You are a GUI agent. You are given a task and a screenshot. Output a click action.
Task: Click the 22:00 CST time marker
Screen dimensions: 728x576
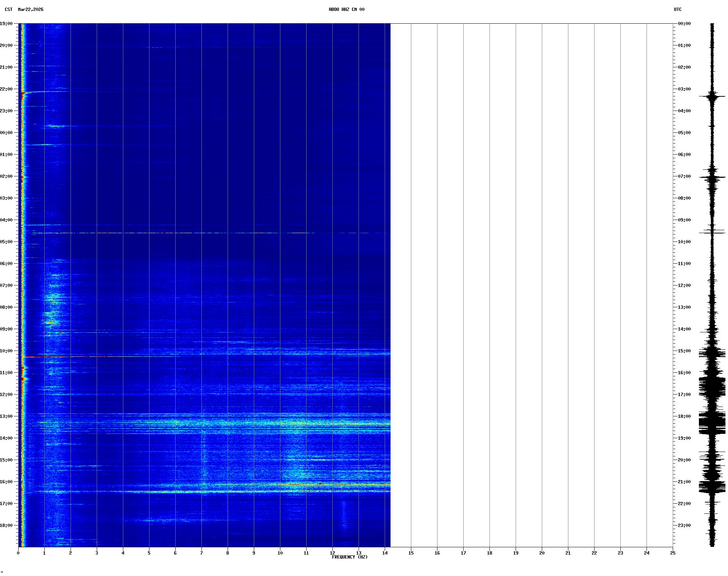click(x=6, y=89)
